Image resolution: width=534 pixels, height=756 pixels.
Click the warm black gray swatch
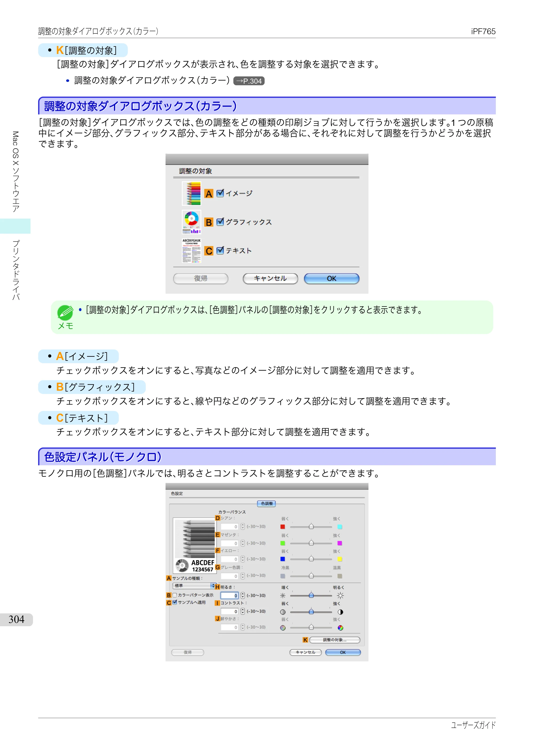point(340,576)
